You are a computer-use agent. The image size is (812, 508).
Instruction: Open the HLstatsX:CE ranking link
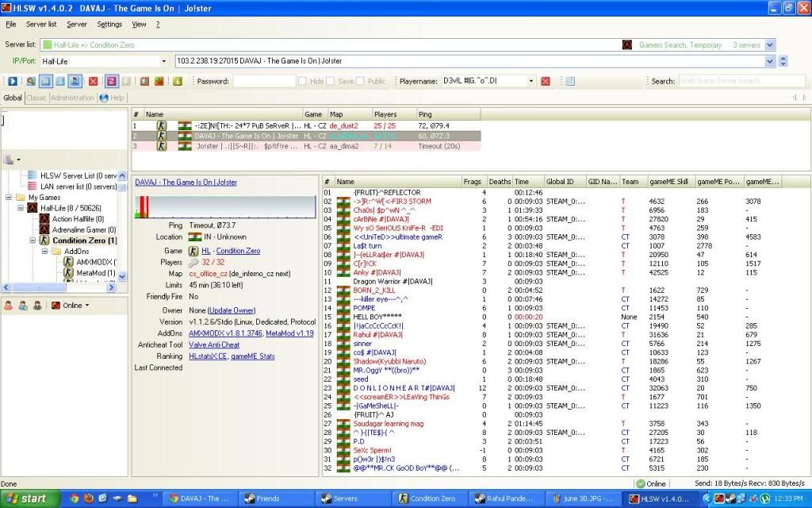click(x=208, y=356)
